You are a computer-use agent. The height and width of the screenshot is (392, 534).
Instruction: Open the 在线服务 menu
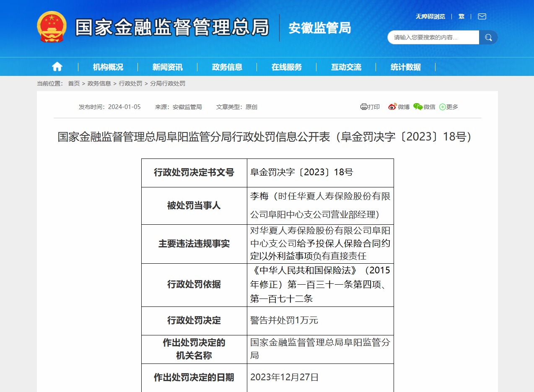click(x=287, y=67)
